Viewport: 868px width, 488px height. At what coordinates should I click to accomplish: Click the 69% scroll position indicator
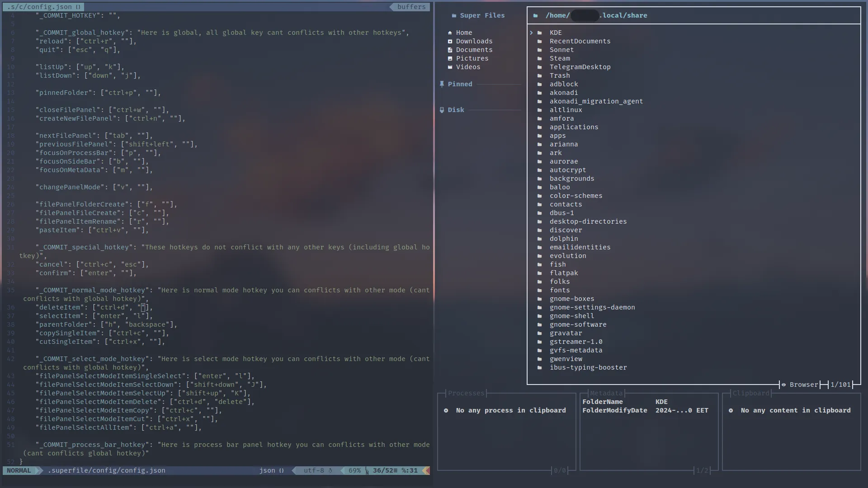tap(354, 470)
